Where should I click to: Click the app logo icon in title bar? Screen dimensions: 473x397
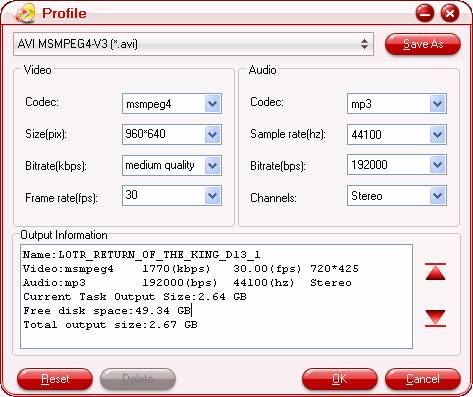(25, 13)
